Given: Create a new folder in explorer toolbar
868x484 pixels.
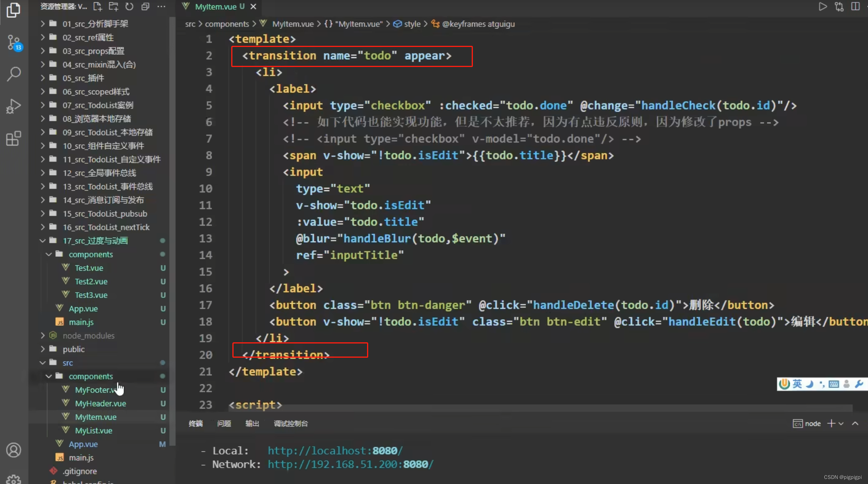Looking at the screenshot, I should point(114,7).
